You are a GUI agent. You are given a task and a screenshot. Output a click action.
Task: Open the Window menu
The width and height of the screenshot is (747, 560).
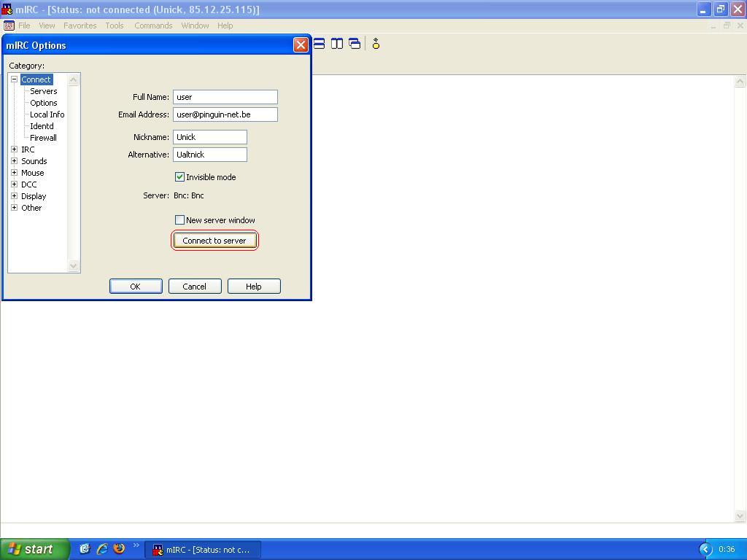point(195,26)
